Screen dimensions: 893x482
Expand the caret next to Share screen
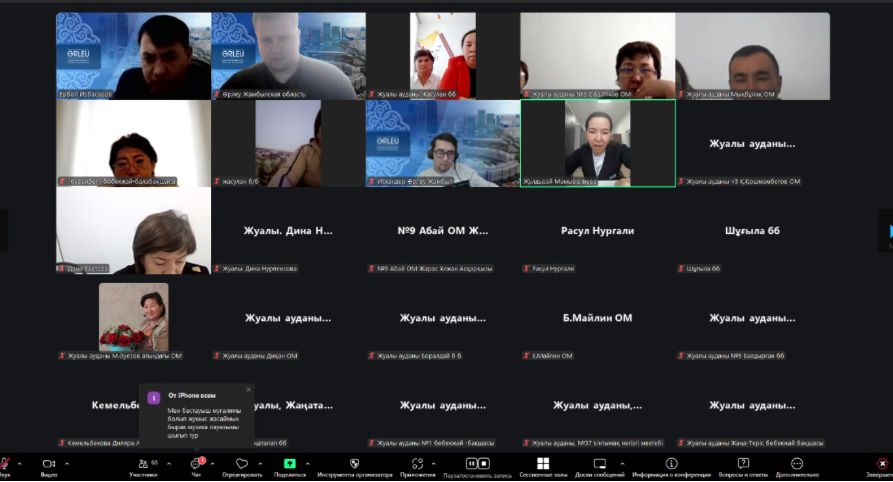point(307,464)
